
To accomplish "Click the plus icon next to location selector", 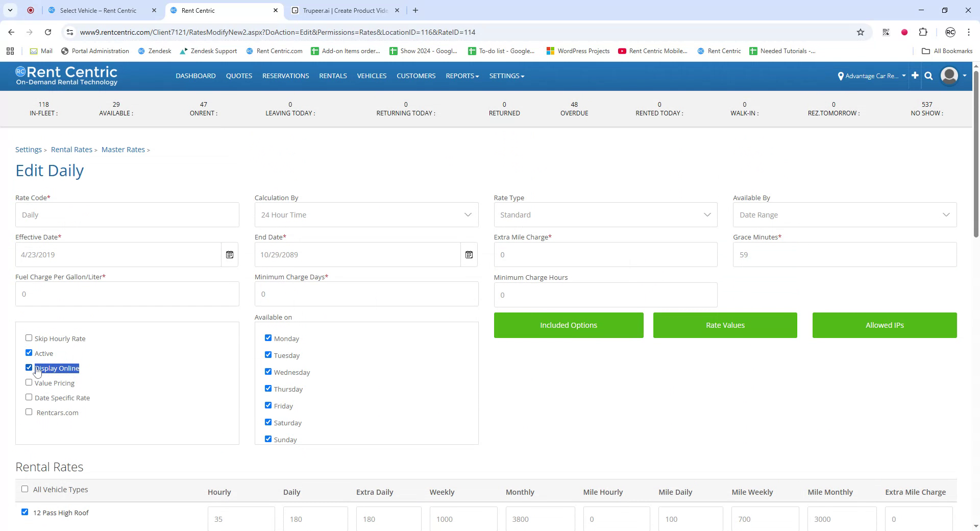I will tap(914, 76).
